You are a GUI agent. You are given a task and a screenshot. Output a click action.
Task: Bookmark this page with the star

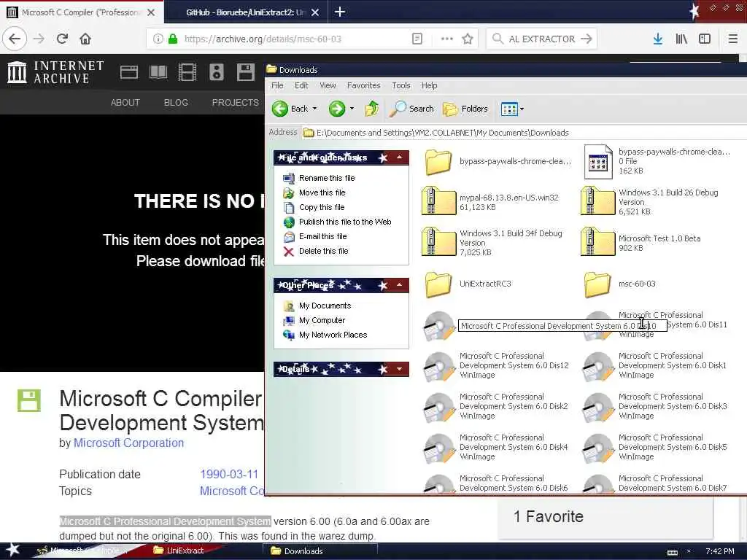pos(468,39)
